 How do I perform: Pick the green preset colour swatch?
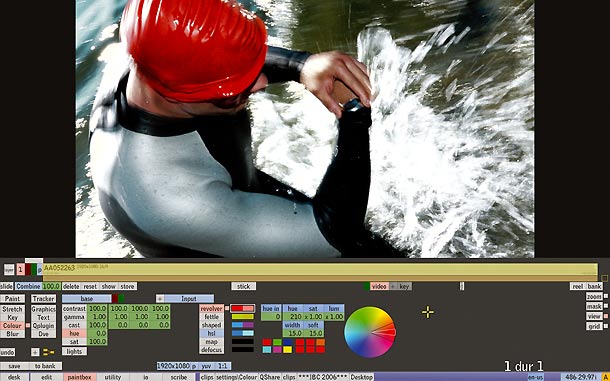pyautogui.click(x=277, y=342)
